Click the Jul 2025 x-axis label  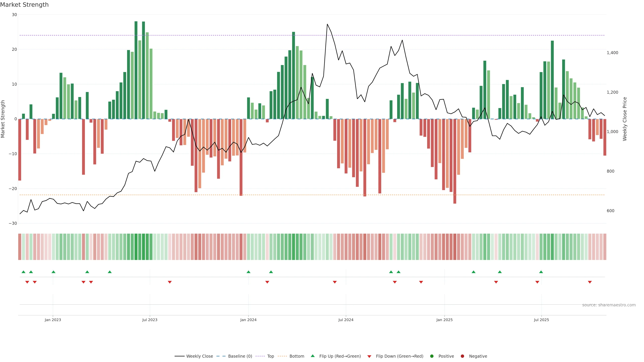(541, 320)
